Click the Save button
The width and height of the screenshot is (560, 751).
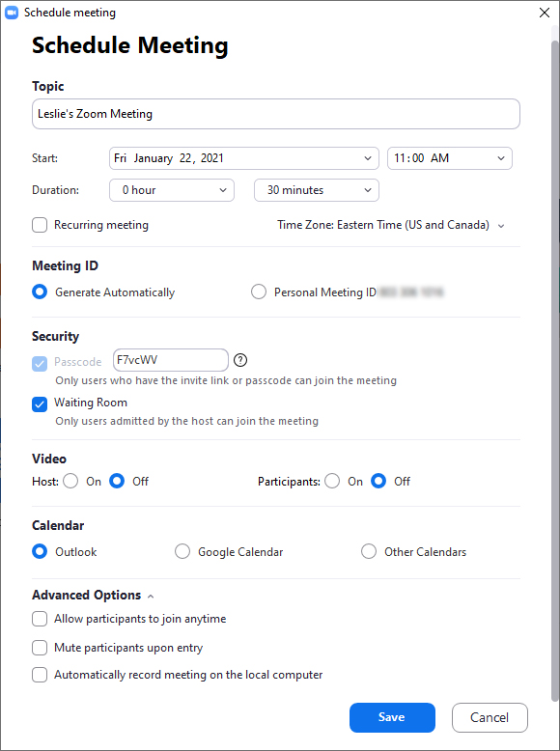pos(392,717)
